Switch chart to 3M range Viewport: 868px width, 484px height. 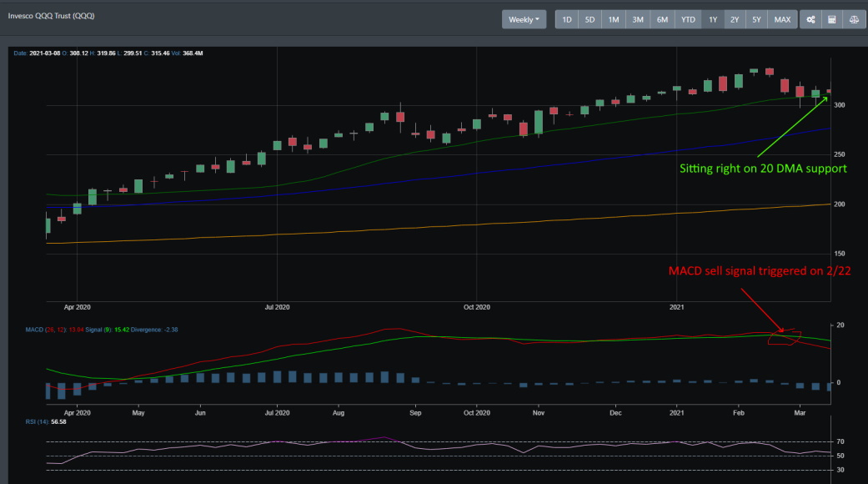tap(638, 19)
